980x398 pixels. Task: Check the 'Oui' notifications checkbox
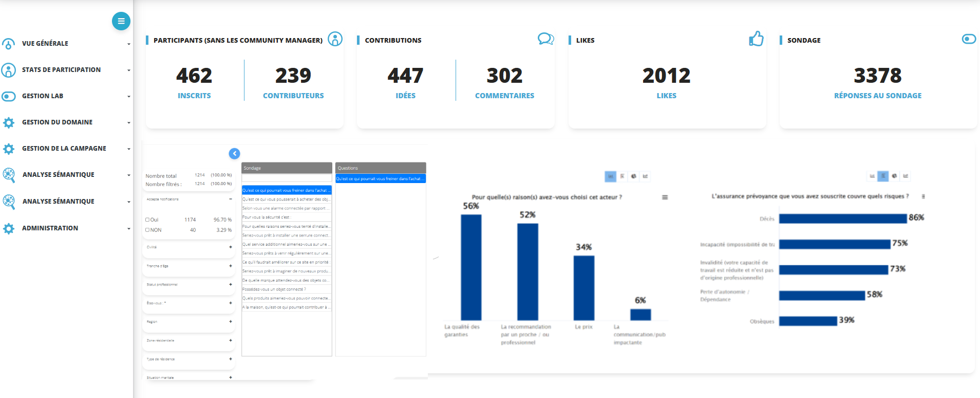[x=147, y=220]
